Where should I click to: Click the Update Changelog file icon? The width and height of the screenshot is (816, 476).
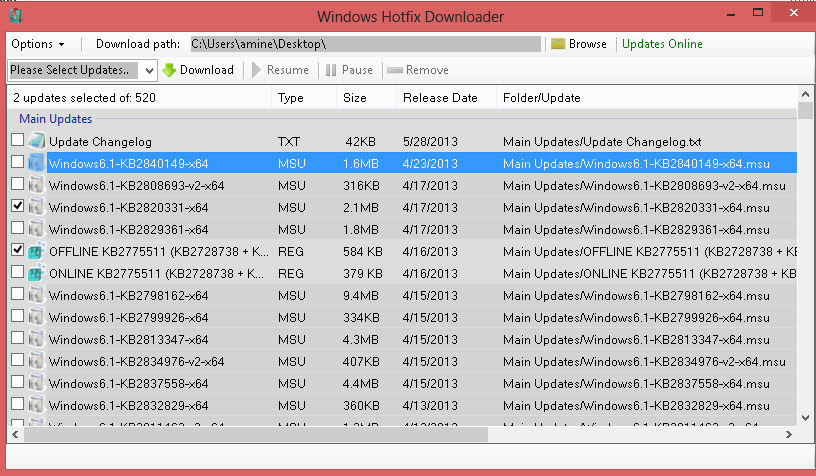click(x=37, y=142)
